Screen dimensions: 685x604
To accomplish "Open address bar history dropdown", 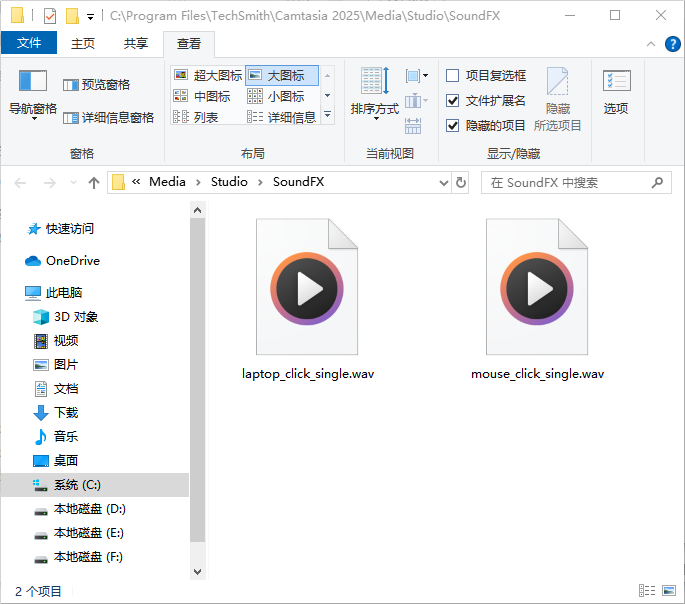I will pos(444,183).
